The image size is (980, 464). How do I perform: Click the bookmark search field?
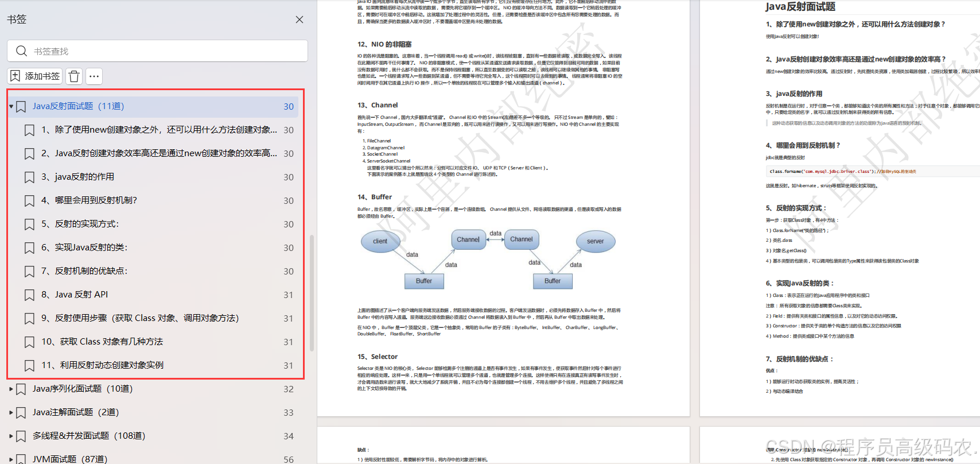click(x=157, y=51)
